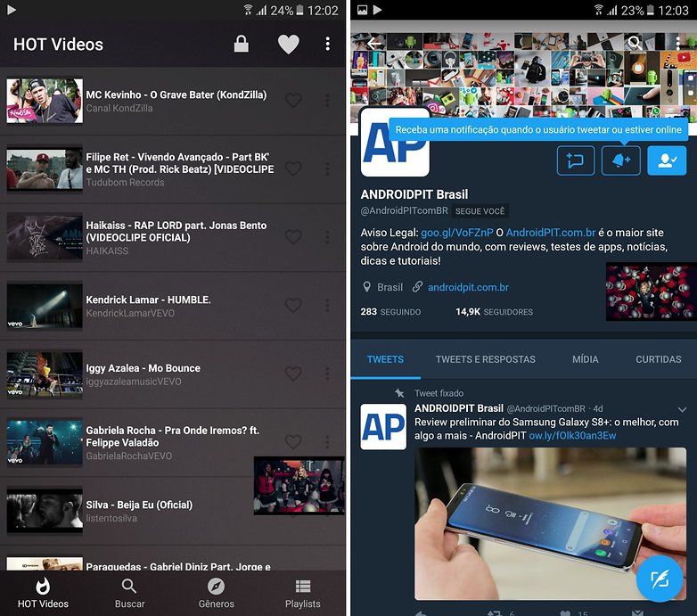Screen dimensions: 697x616
Task: Open the Buscar search tab
Action: coord(129,594)
